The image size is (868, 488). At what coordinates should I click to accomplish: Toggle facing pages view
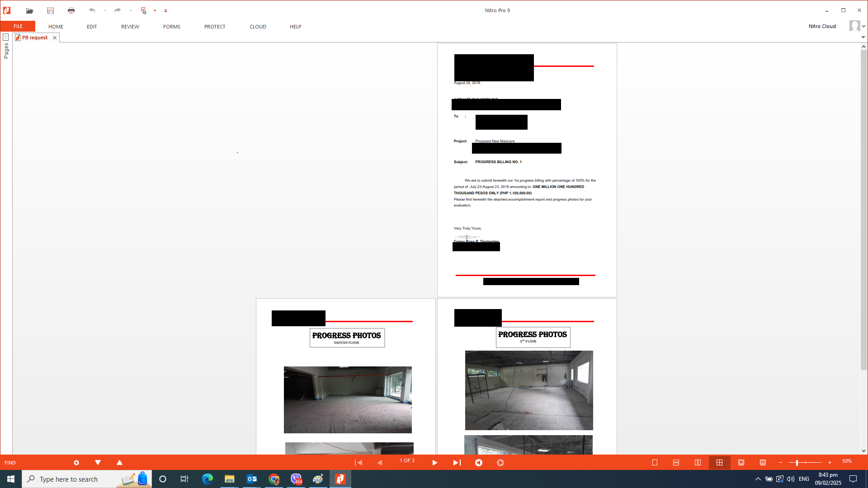(698, 463)
